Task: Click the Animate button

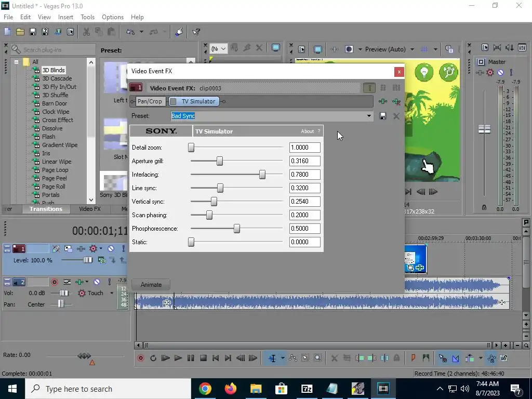Action: (151, 285)
